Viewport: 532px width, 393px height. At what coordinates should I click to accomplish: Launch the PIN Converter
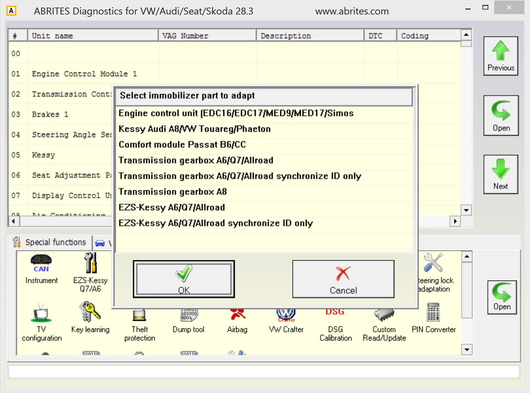[x=433, y=317]
